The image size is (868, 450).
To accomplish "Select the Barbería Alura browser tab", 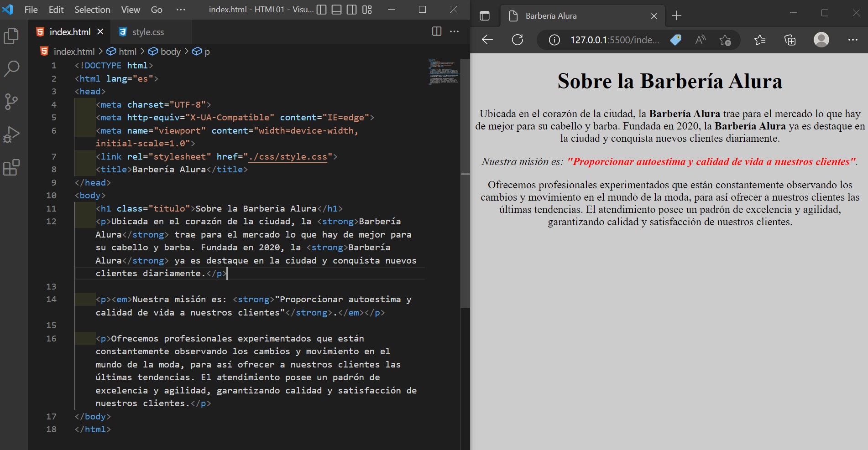I will tap(583, 16).
